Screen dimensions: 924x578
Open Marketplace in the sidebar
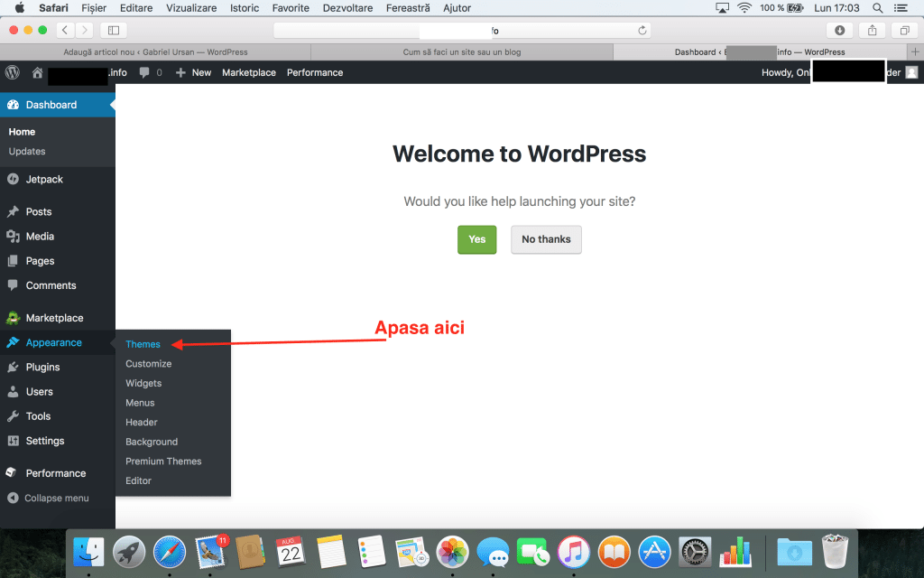(x=58, y=318)
